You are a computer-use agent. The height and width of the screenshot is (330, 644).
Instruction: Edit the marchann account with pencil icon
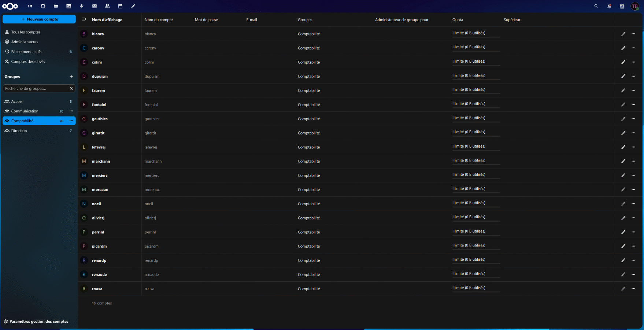click(623, 161)
